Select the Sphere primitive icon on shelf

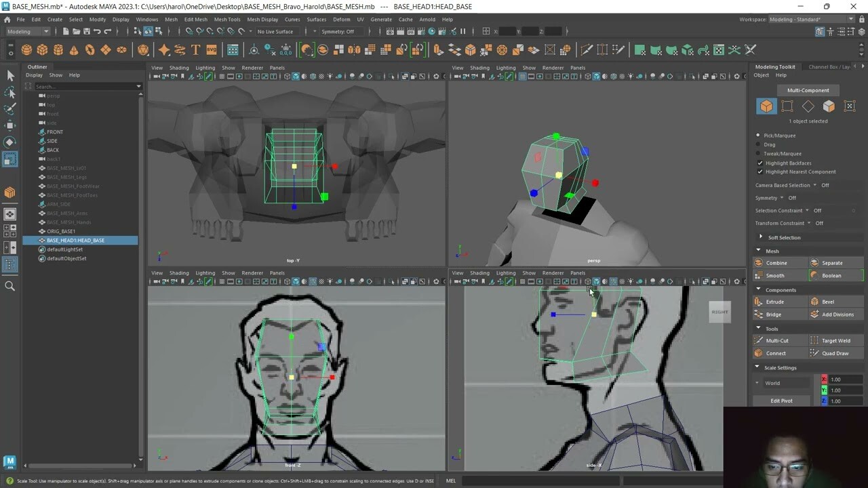click(26, 49)
